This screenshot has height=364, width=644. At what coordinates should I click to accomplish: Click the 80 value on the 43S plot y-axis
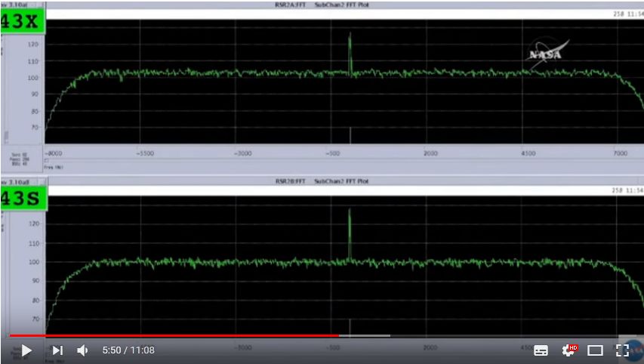click(35, 301)
